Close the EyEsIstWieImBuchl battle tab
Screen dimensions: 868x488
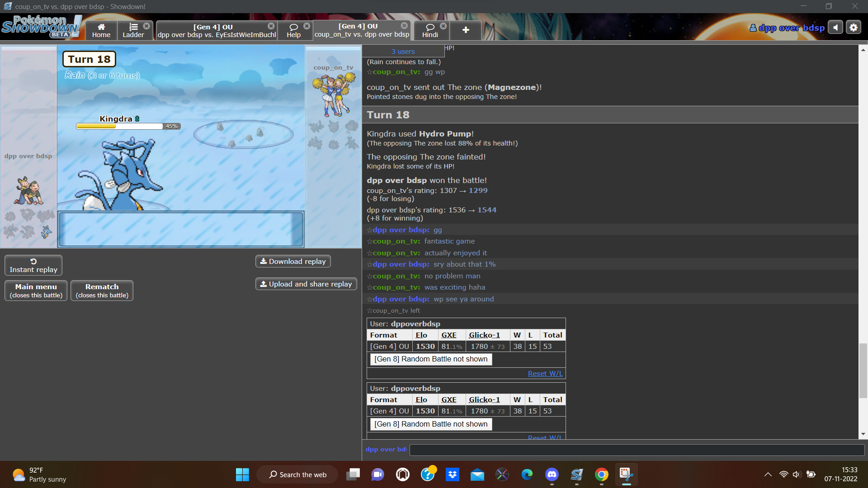(271, 26)
